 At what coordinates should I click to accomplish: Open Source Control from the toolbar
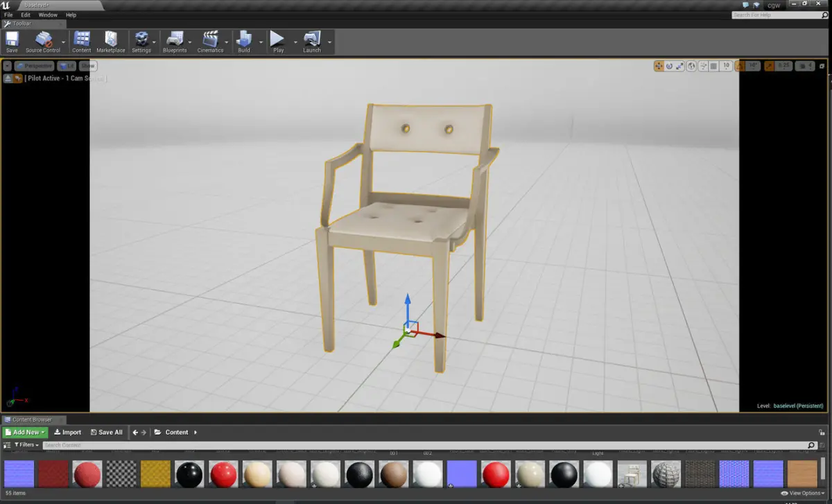click(43, 42)
